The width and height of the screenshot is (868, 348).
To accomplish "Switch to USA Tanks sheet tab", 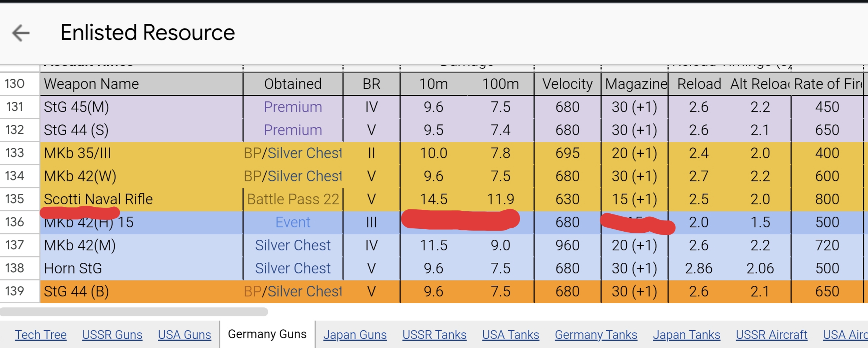I will coord(510,334).
